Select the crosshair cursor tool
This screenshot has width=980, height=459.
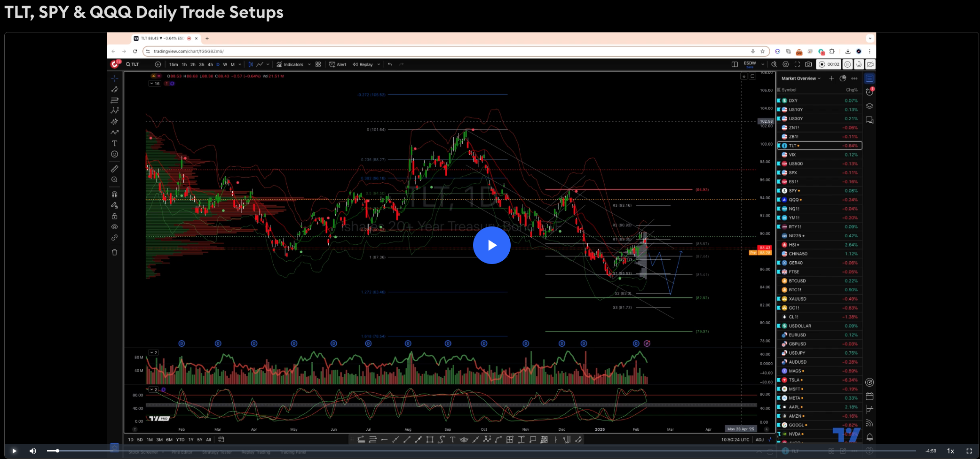[x=114, y=78]
